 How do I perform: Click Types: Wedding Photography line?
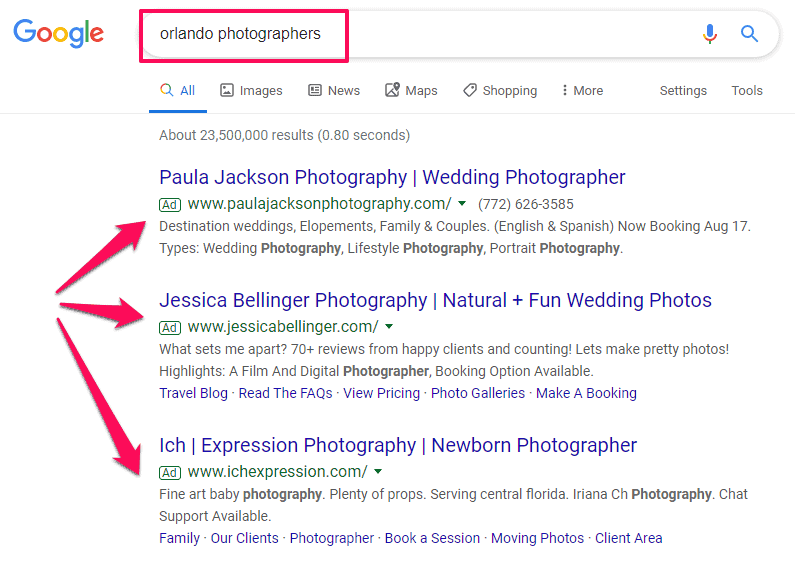pos(391,248)
